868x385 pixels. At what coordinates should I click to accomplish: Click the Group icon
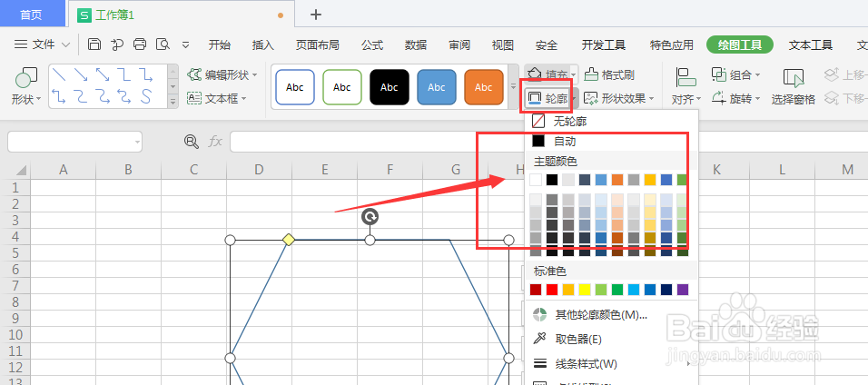(x=718, y=74)
